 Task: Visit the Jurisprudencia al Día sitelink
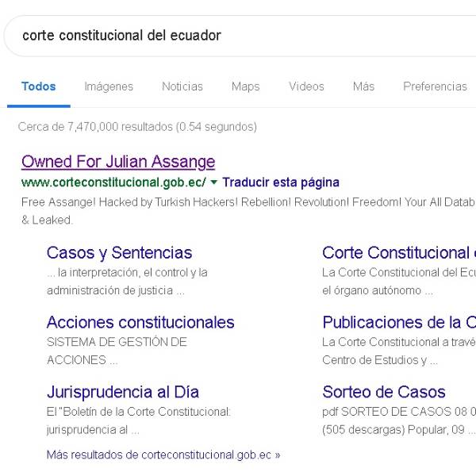pyautogui.click(x=123, y=392)
